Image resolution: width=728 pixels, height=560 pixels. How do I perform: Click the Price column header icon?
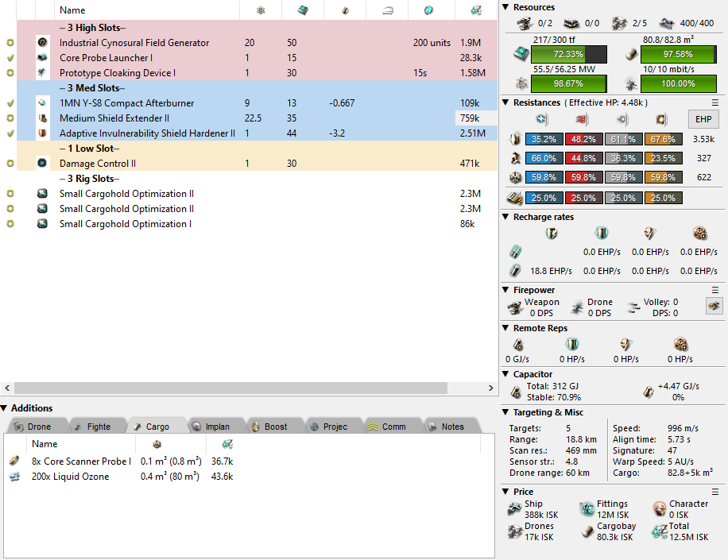tap(475, 10)
